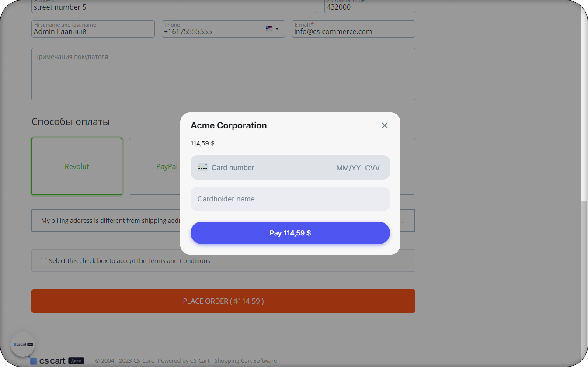Click the Phone number field

tap(211, 29)
